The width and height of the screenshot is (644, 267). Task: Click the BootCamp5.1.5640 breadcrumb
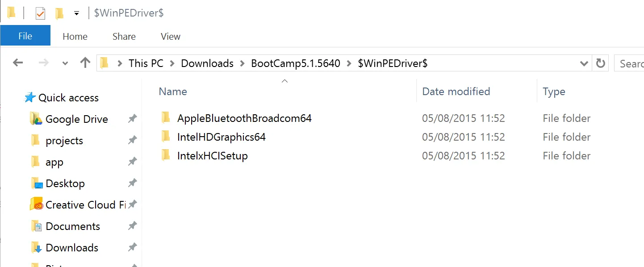click(x=296, y=63)
